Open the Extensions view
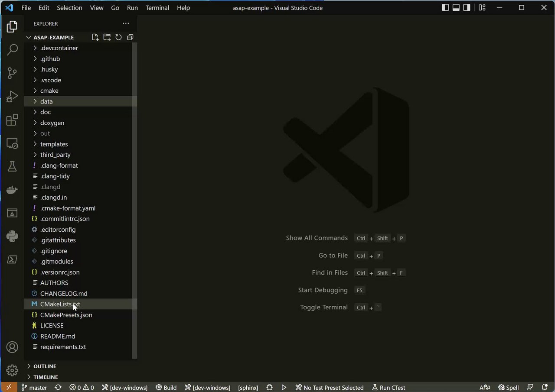 pos(12,120)
